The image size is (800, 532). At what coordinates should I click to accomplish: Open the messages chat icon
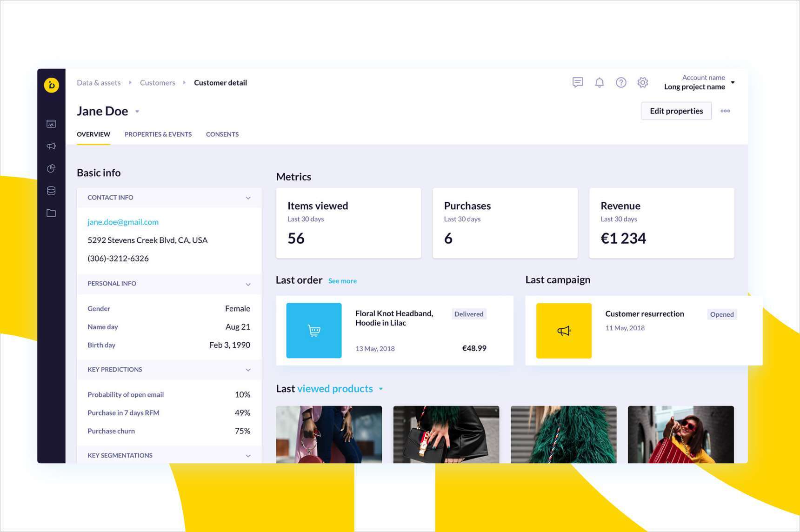tap(578, 83)
